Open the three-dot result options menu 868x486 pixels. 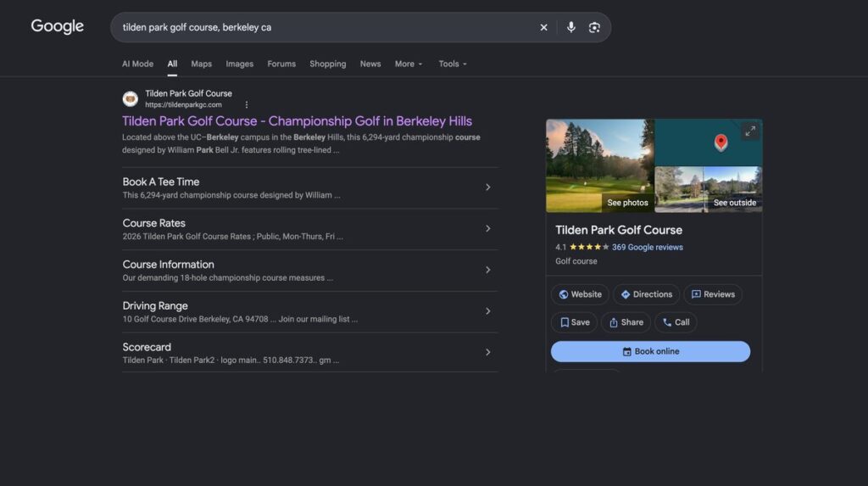pos(247,104)
